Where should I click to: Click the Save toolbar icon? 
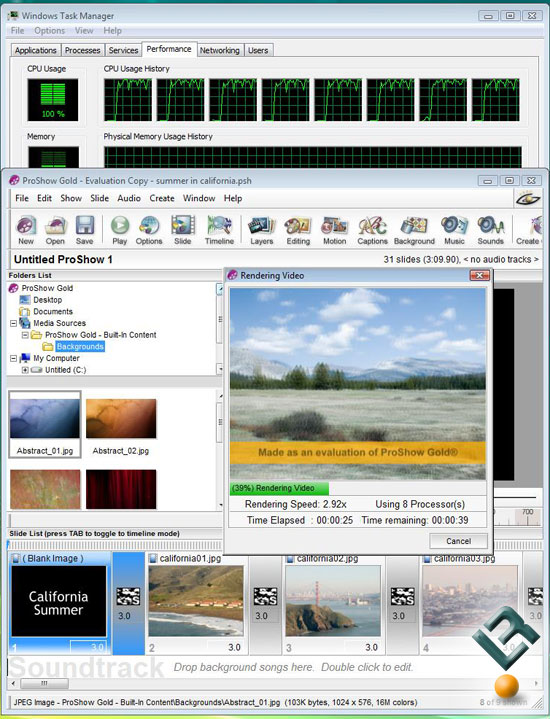click(84, 230)
